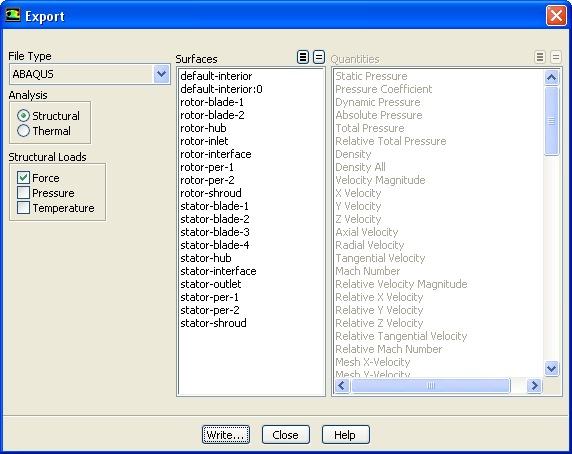Viewport: 572px width, 454px height.
Task: Click the Quantities deselect-all icon
Action: point(556,57)
